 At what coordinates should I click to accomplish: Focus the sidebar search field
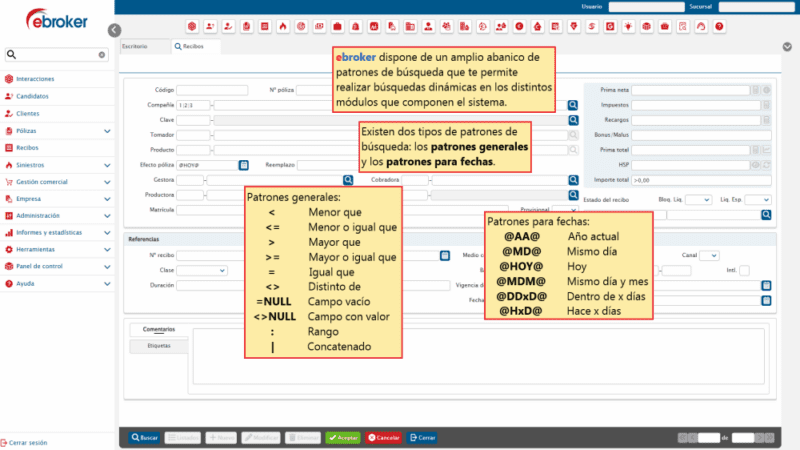pyautogui.click(x=56, y=55)
